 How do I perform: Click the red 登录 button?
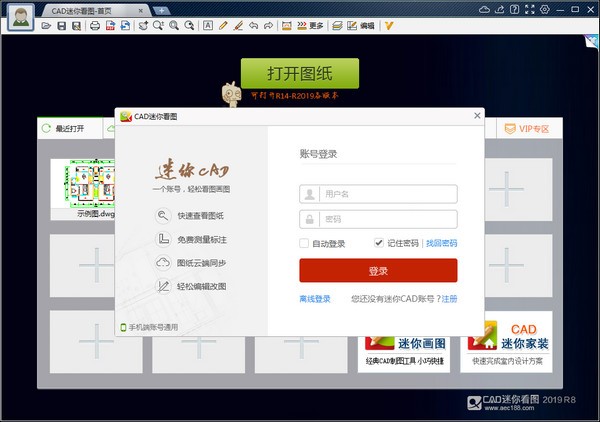coord(378,271)
